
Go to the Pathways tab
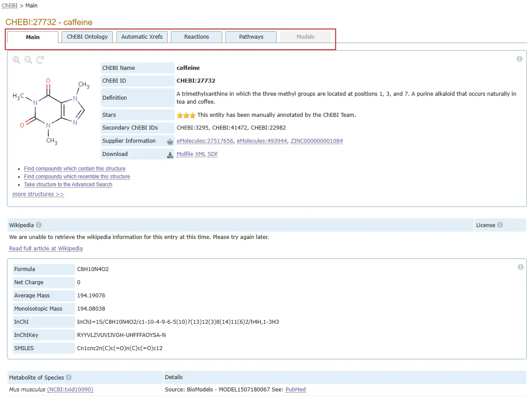(x=251, y=37)
